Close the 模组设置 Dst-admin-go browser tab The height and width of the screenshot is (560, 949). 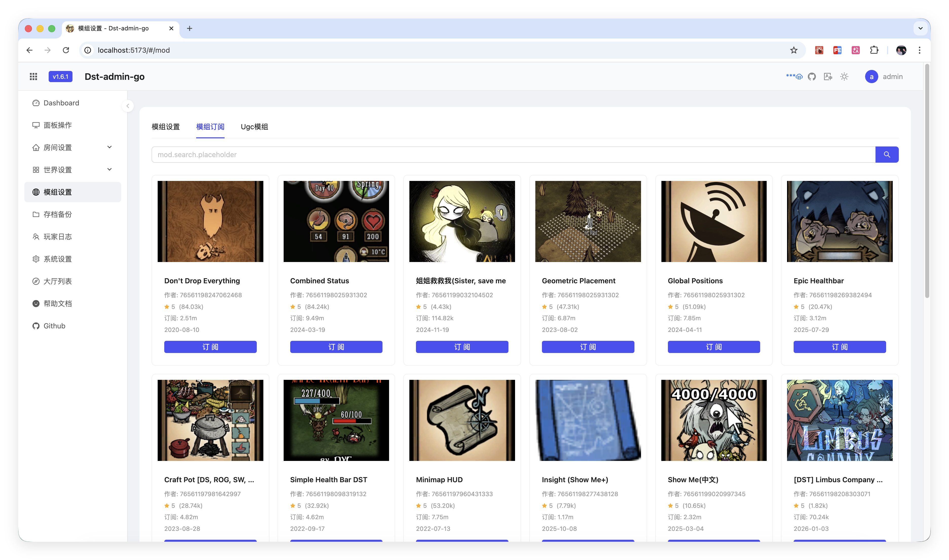pyautogui.click(x=171, y=28)
